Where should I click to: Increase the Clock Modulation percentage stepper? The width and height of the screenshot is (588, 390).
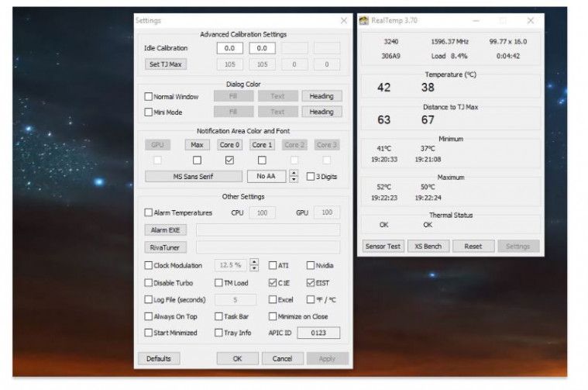tap(254, 262)
